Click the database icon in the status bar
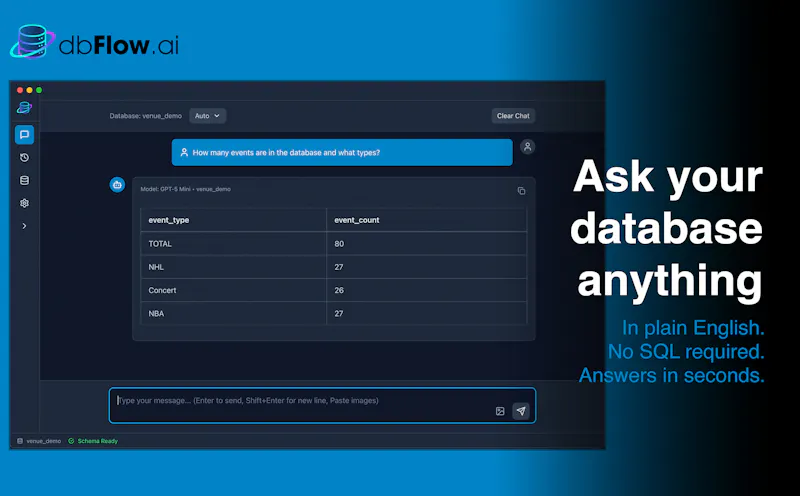 pos(20,441)
